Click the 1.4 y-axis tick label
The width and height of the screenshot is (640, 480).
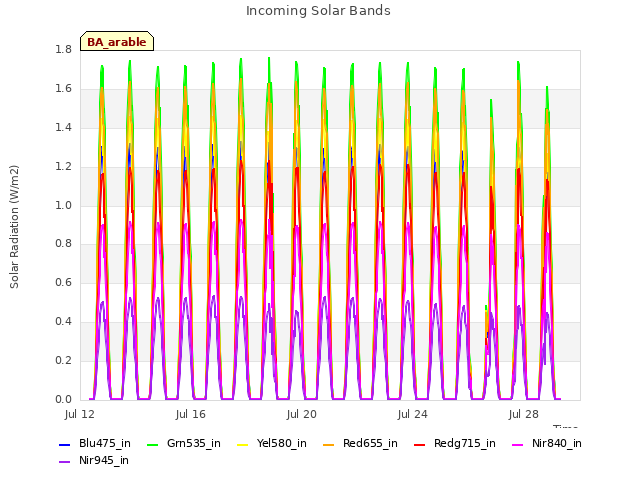[x=63, y=127]
